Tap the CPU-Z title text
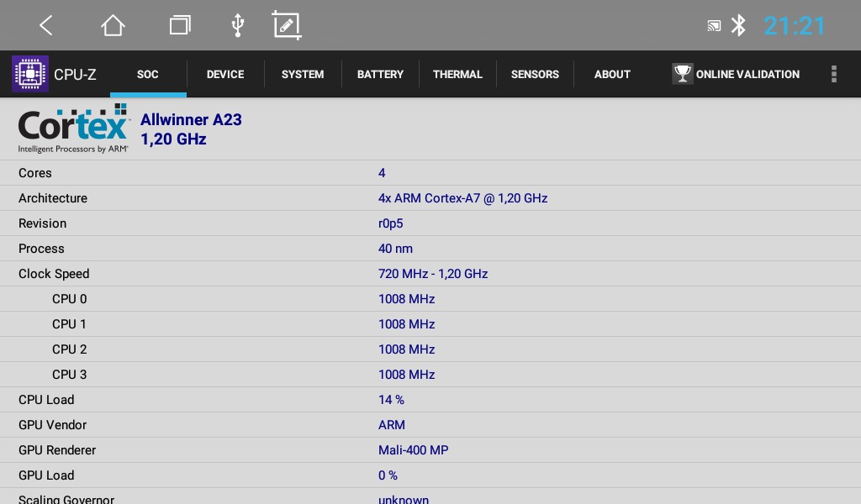 tap(75, 74)
